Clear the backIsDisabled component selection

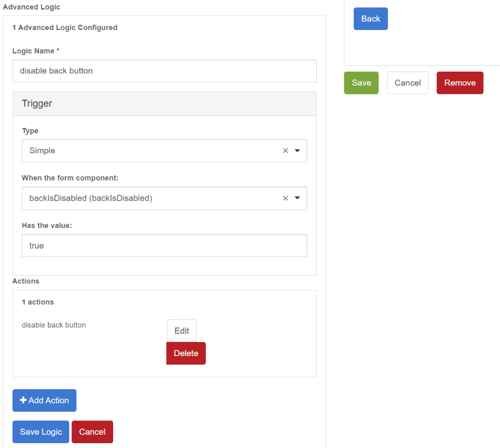[x=285, y=198]
